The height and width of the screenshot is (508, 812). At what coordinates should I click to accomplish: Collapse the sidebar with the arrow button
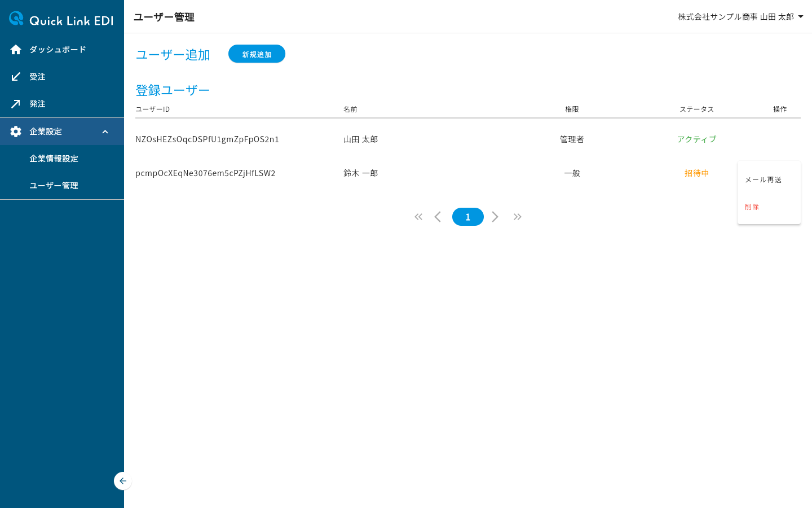click(x=123, y=481)
